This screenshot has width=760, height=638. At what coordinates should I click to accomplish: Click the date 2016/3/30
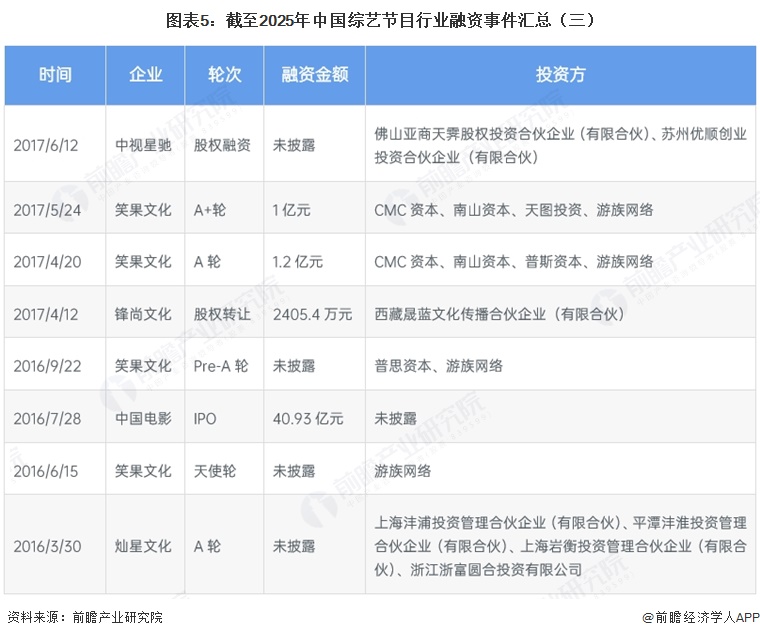click(x=47, y=546)
